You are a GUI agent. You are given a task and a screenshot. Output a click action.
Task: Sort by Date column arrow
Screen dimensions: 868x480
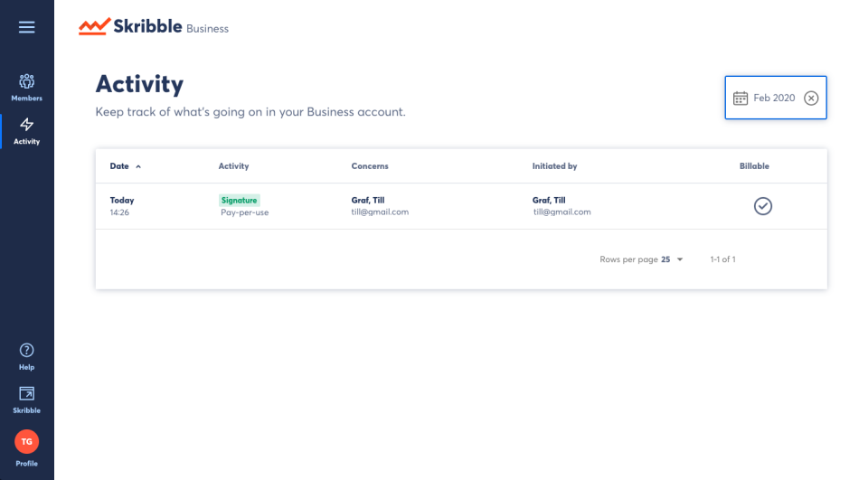pyautogui.click(x=138, y=166)
